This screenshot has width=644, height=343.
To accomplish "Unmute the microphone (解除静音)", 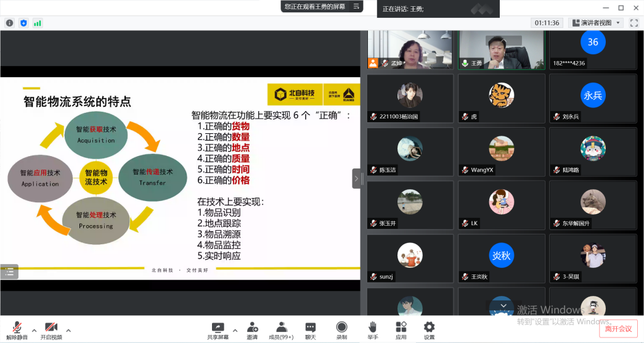I will [x=17, y=327].
